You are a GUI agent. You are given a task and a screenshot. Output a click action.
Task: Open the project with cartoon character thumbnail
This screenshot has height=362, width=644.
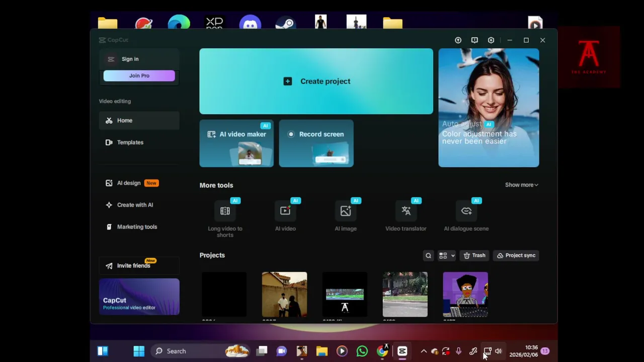[465, 295]
